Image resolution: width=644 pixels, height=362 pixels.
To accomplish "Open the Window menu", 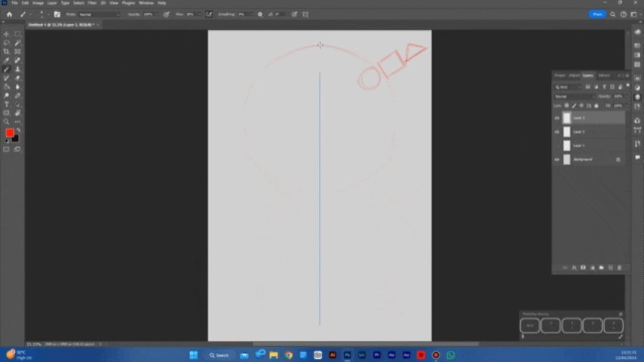I will coord(146,3).
